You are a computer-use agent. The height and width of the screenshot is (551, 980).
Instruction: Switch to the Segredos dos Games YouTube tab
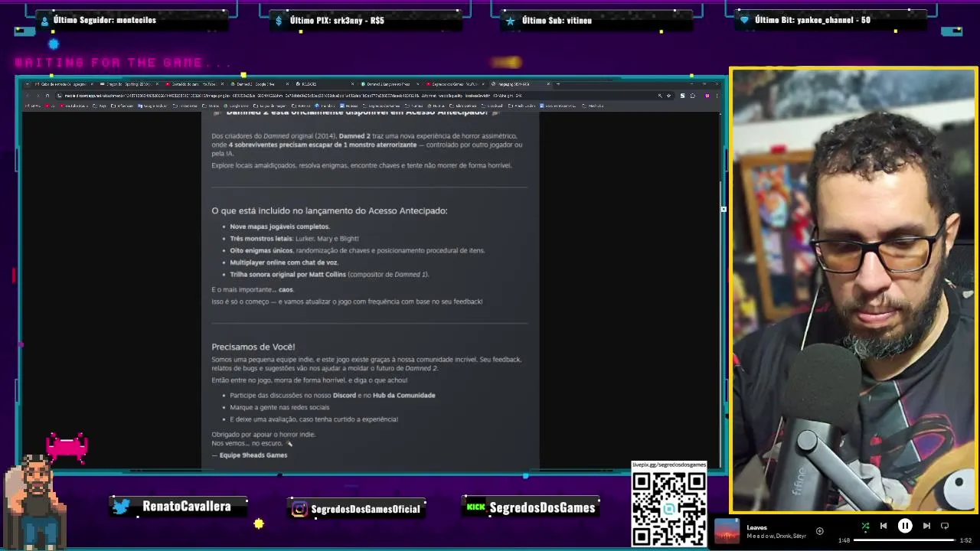coord(455,84)
